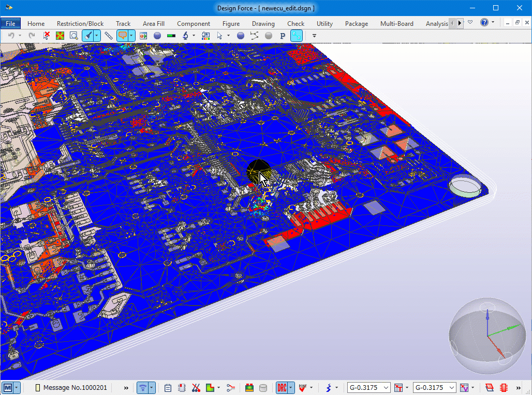Viewport: 532px width, 395px height.
Task: Click the clipboard notes icon in status bar
Action: [x=168, y=388]
